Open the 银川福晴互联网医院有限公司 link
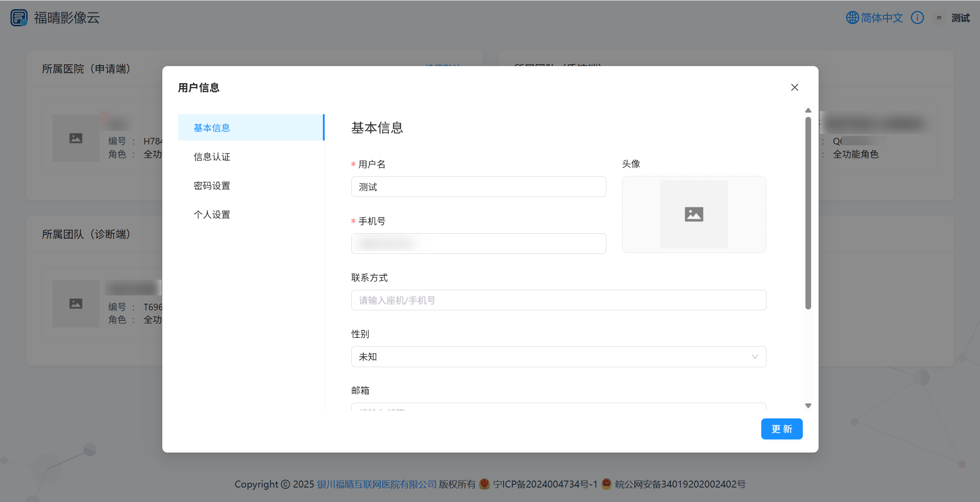The height and width of the screenshot is (502, 980). pos(377,484)
